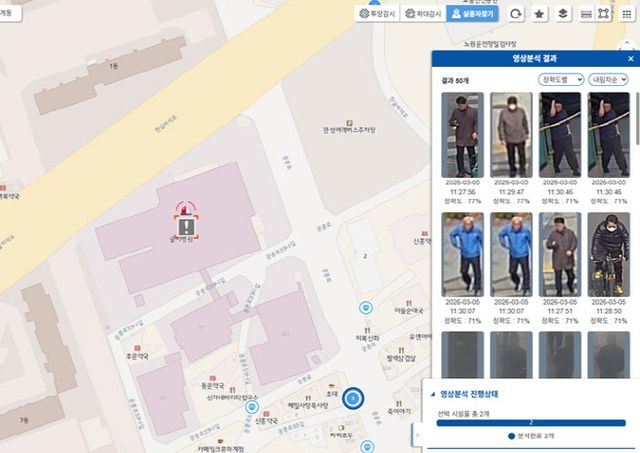Image resolution: width=640 pixels, height=453 pixels.
Task: Open favorites with the star icon
Action: click(540, 14)
